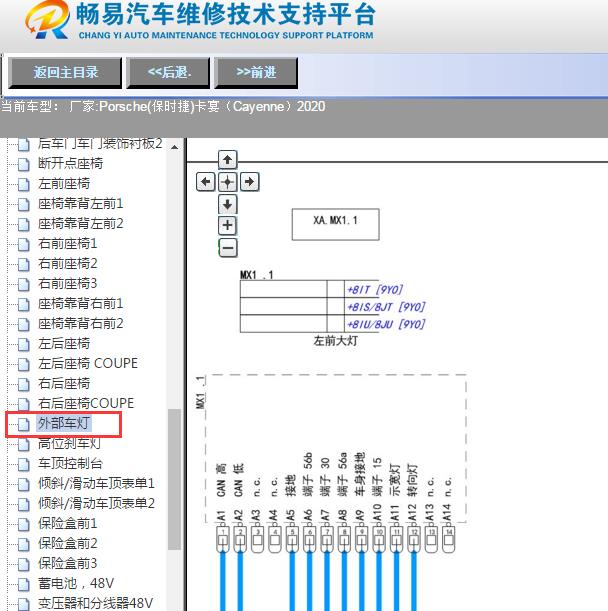
Task: Click document icon beside 车顶控制台
Action: 24,464
